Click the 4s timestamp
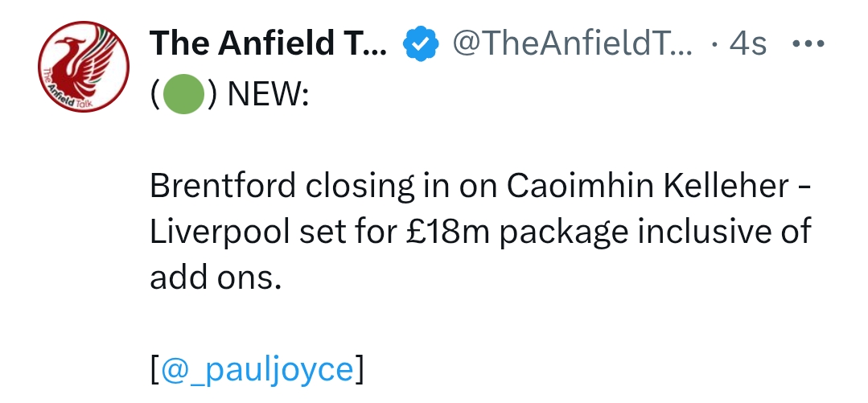Image resolution: width=868 pixels, height=403 pixels. 748,43
